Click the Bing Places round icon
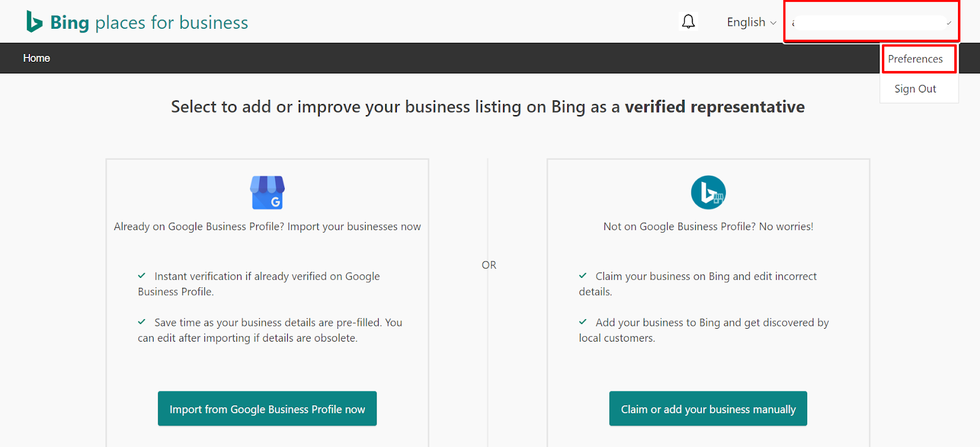 709,192
